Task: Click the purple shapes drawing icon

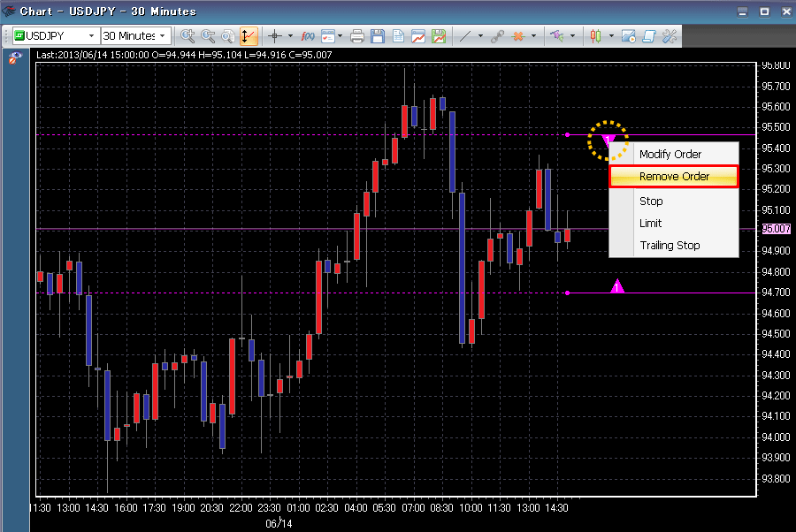Action: click(557, 36)
